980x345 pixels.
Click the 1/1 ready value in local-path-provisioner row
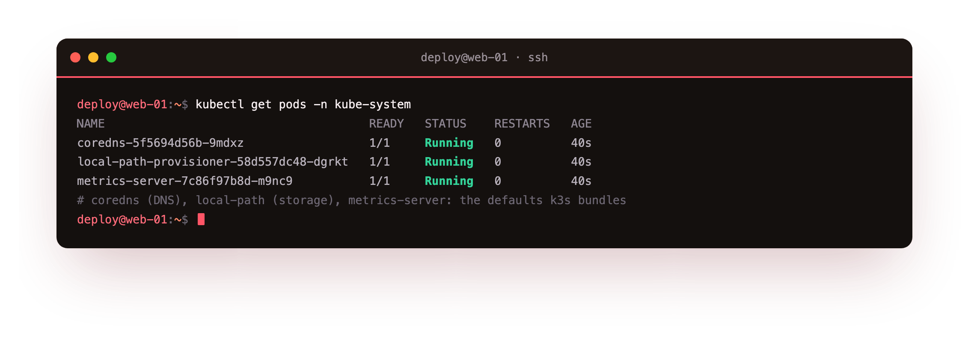[x=380, y=162]
